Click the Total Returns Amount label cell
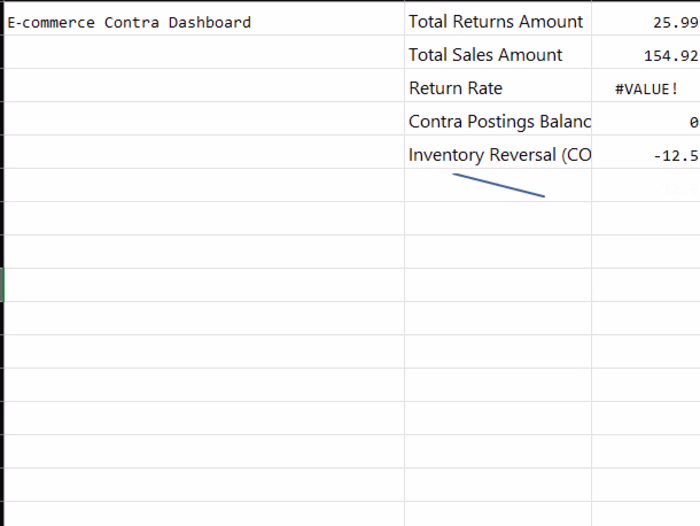 [x=497, y=22]
